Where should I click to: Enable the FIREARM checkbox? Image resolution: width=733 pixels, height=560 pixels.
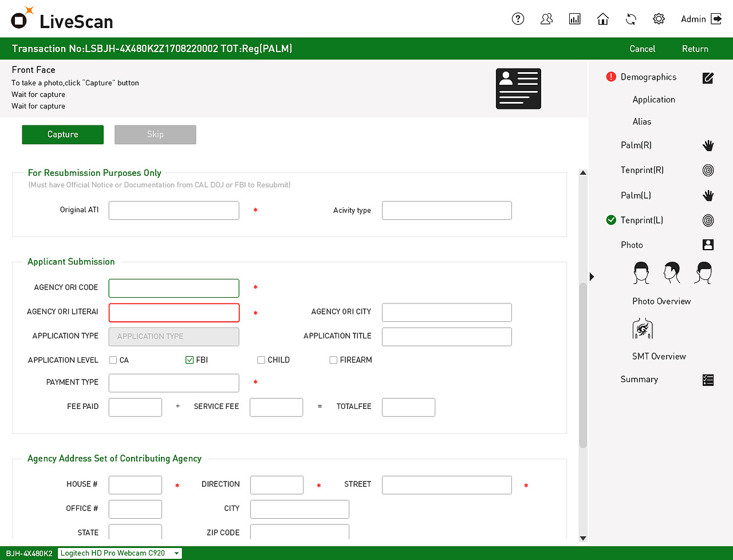[333, 360]
